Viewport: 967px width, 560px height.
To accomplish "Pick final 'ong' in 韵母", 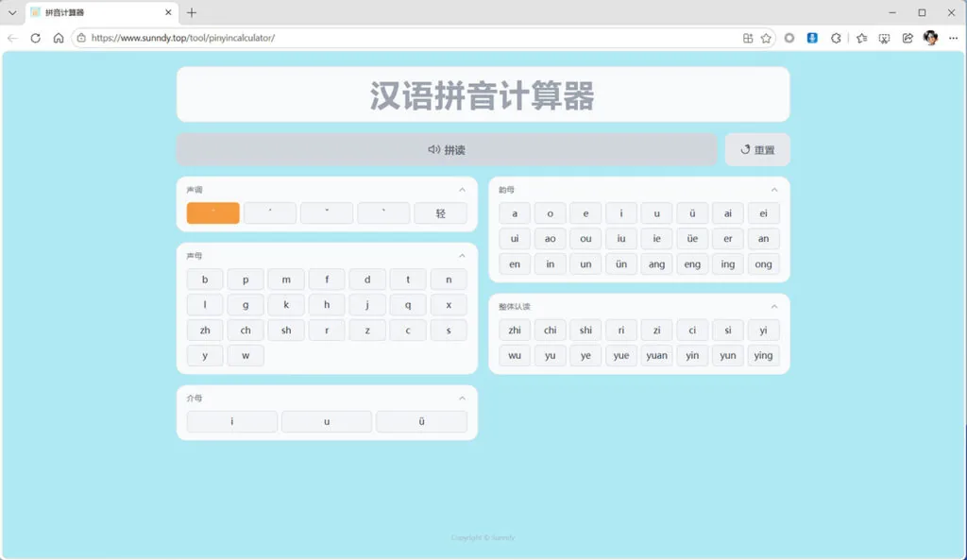I will pos(763,264).
